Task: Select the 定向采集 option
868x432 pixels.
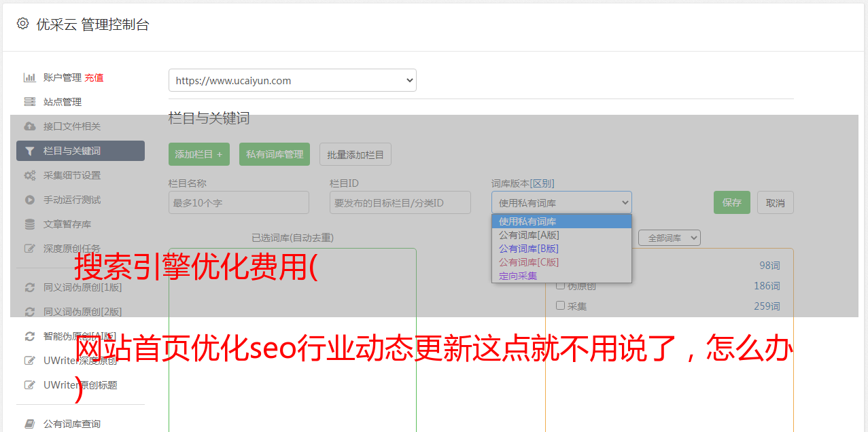Action: click(518, 276)
